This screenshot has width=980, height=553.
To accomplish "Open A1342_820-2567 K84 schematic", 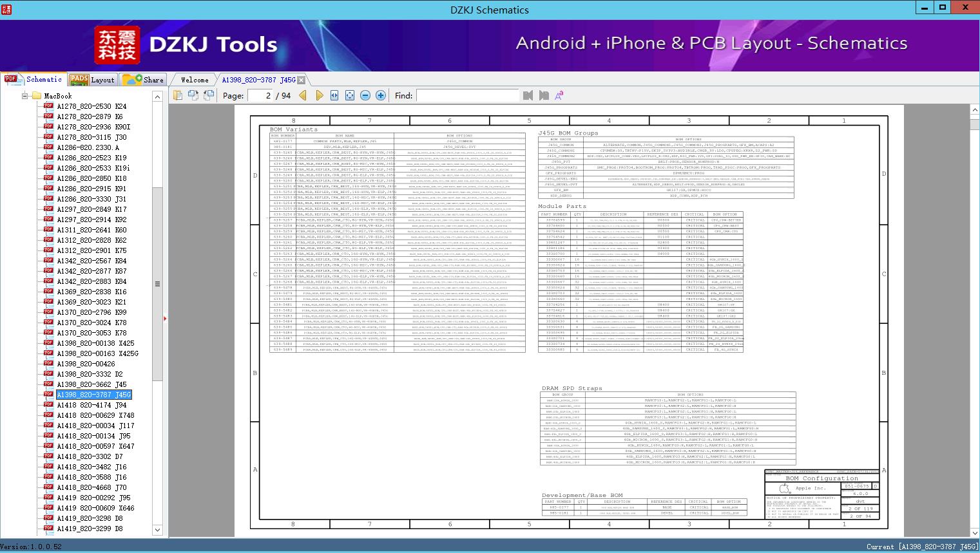I will (x=91, y=261).
